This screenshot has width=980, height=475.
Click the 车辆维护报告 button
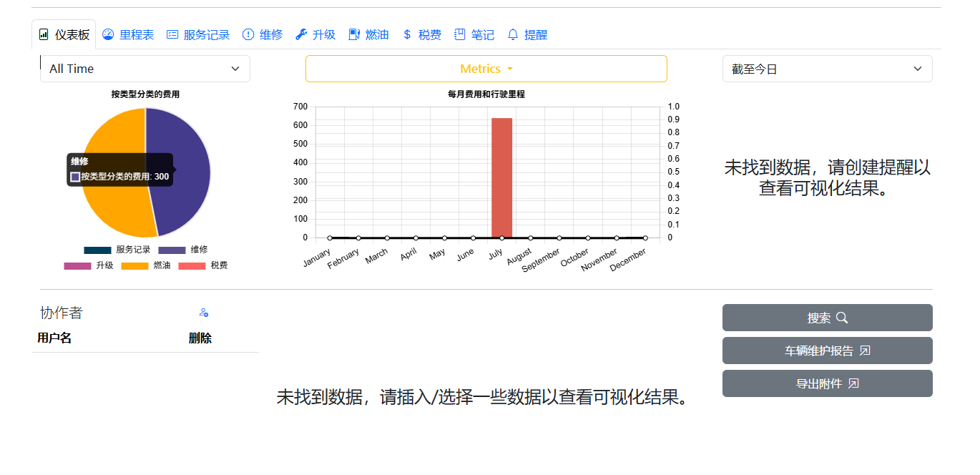tap(828, 351)
